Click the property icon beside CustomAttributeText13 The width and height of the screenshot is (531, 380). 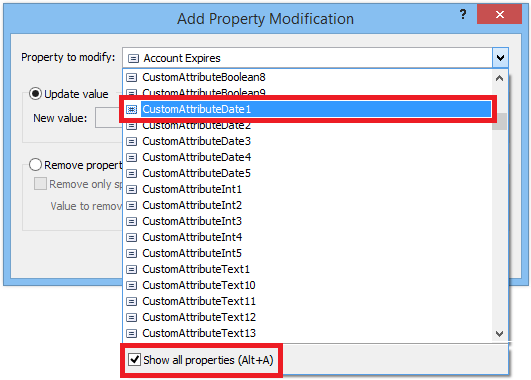tap(131, 333)
